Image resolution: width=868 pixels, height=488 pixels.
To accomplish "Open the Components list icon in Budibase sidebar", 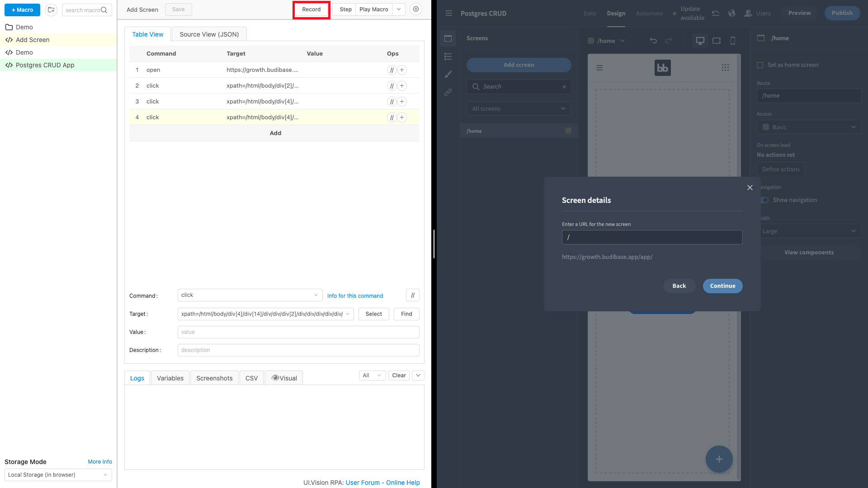I will [x=448, y=56].
